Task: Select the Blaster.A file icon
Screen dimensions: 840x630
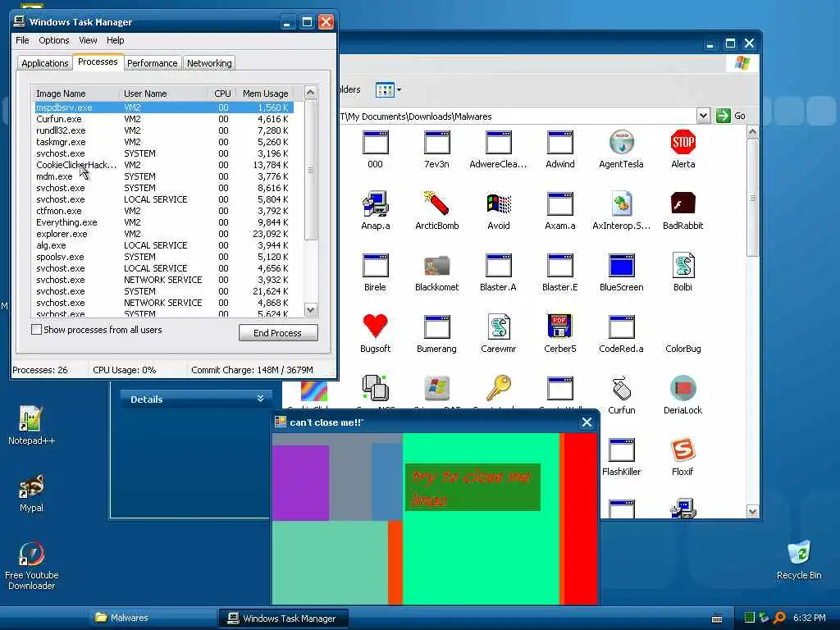Action: click(x=498, y=266)
